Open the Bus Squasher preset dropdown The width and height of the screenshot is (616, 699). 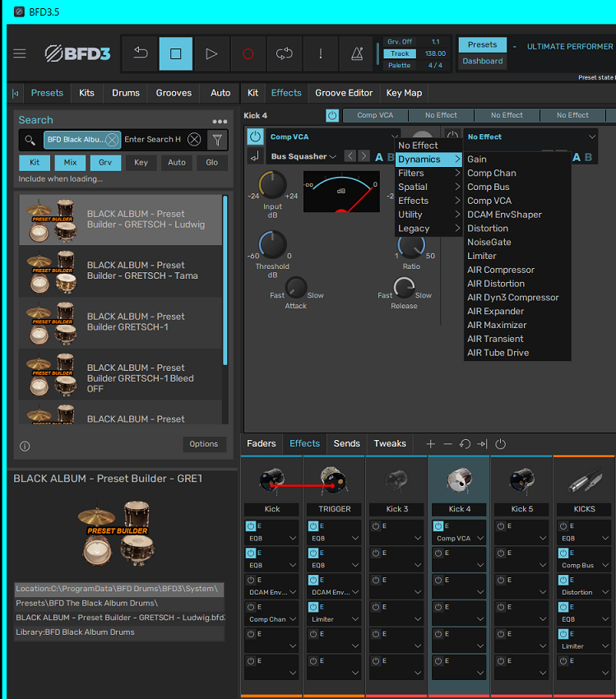(303, 156)
